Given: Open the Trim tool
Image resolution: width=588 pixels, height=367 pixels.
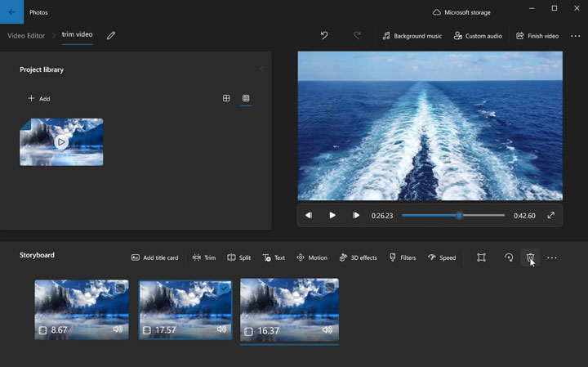Looking at the screenshot, I should coord(204,257).
